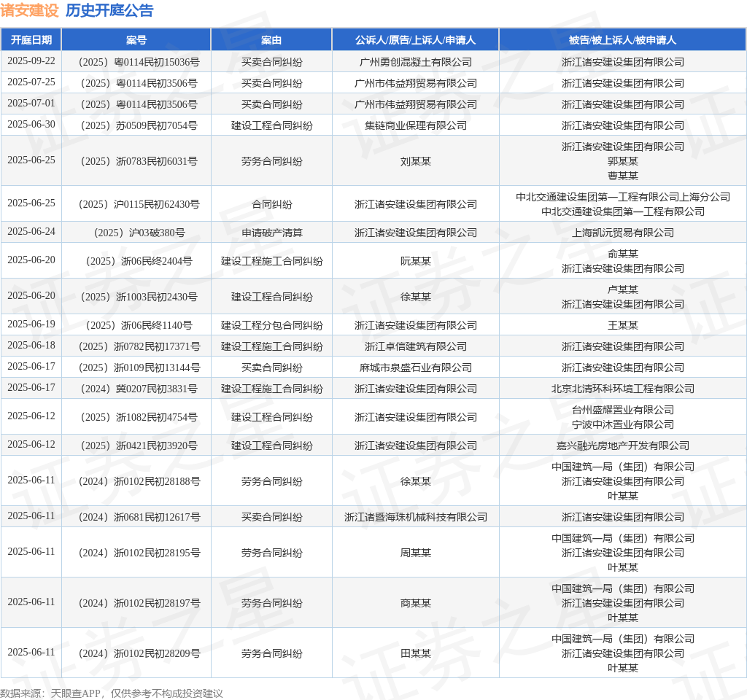The image size is (747, 700).
Task: Click case number （2025）沪0115民初62430号
Action: coord(136,204)
